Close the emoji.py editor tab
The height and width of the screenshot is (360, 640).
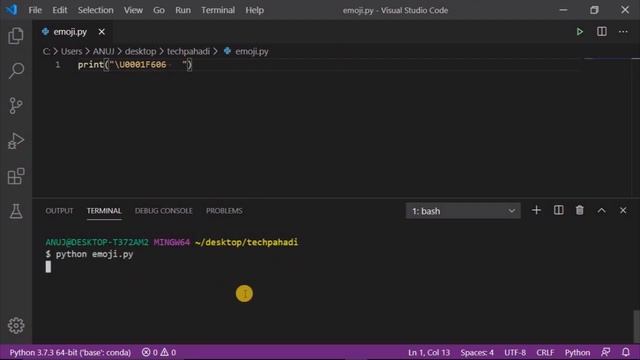102,32
